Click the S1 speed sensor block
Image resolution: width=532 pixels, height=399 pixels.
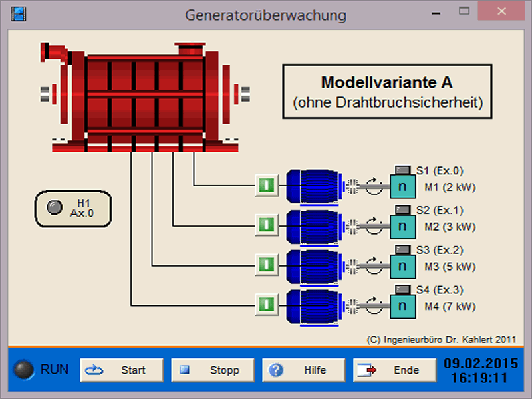(x=402, y=186)
